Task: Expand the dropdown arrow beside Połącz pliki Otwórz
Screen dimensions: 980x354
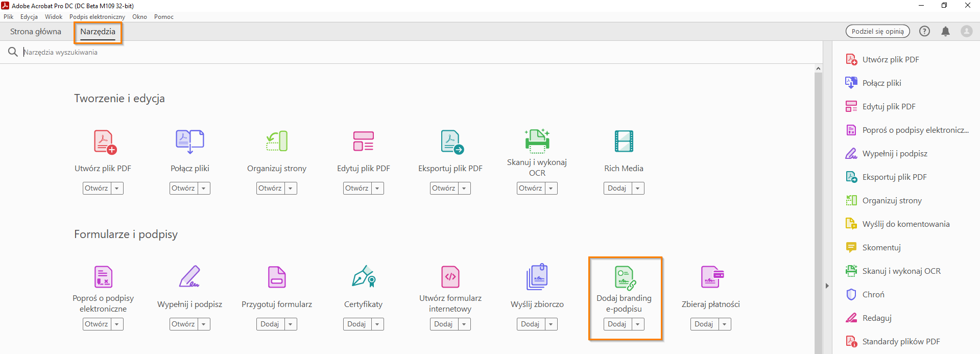Action: pos(204,188)
